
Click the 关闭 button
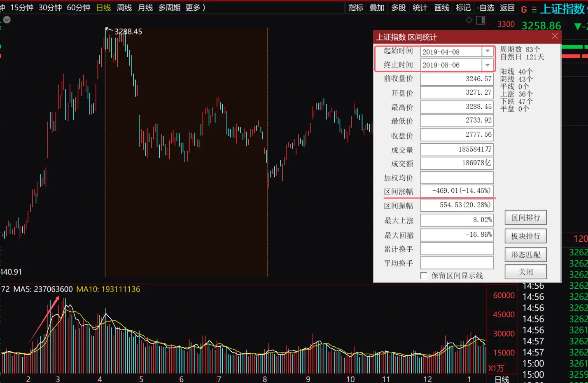(x=525, y=272)
